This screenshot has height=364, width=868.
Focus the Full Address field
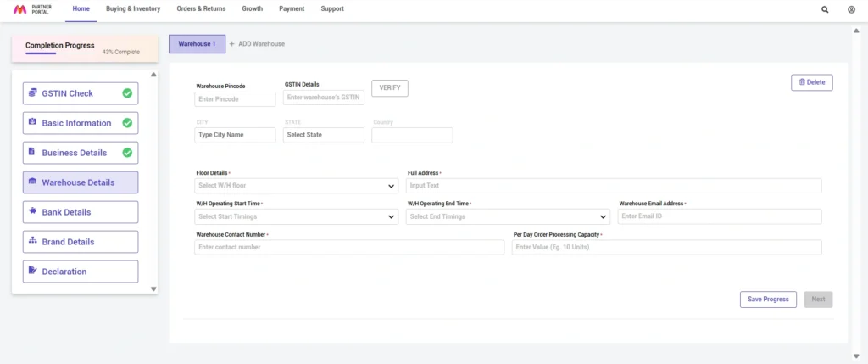click(614, 186)
